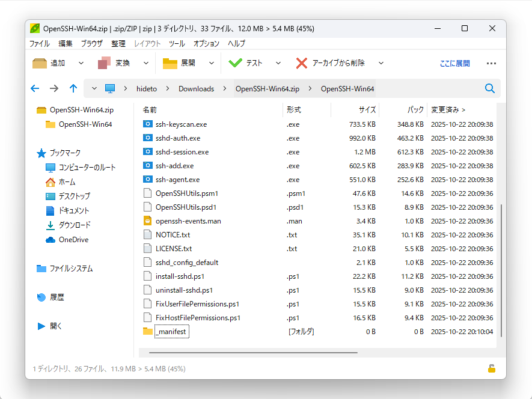Navigate to hideto in the breadcrumb
This screenshot has height=399, width=532.
coord(147,88)
